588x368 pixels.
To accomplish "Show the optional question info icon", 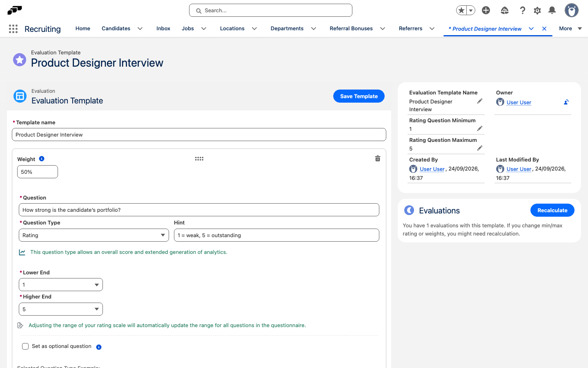I will pos(99,347).
